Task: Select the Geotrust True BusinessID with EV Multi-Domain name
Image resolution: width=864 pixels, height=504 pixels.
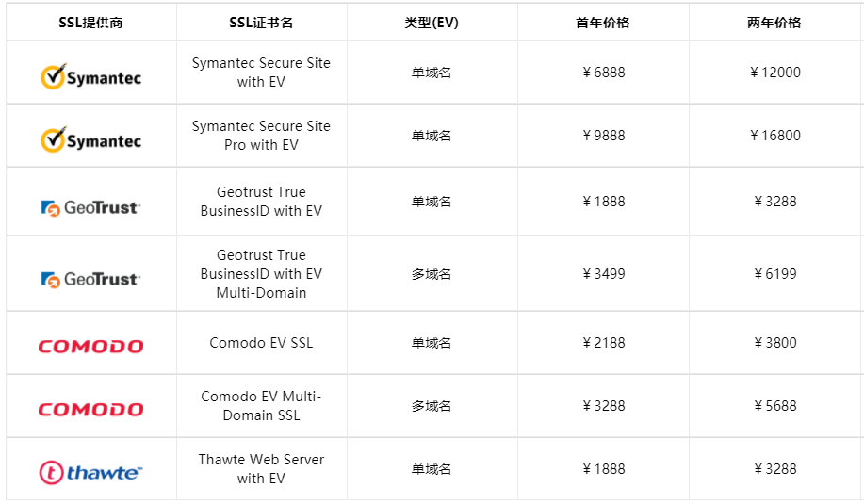Action: [261, 274]
